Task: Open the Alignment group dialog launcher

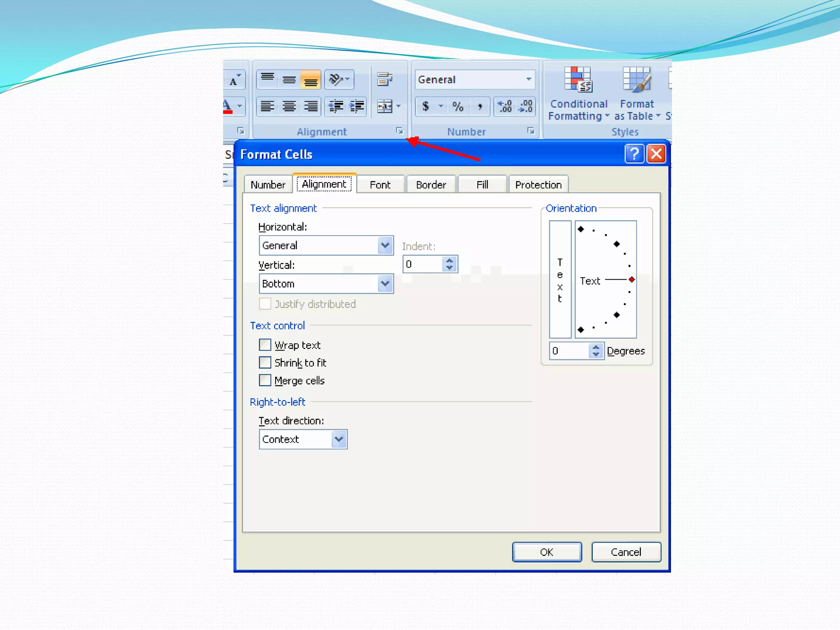Action: (x=399, y=131)
